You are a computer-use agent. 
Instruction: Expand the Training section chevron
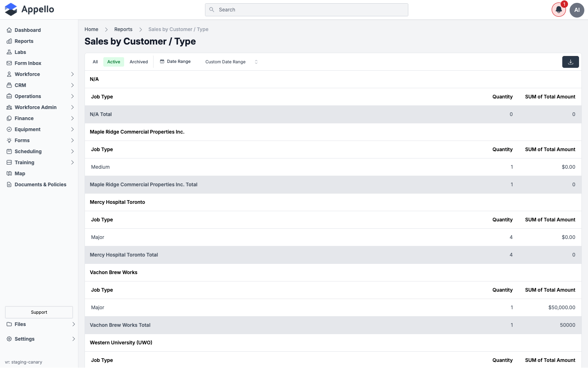tap(72, 163)
